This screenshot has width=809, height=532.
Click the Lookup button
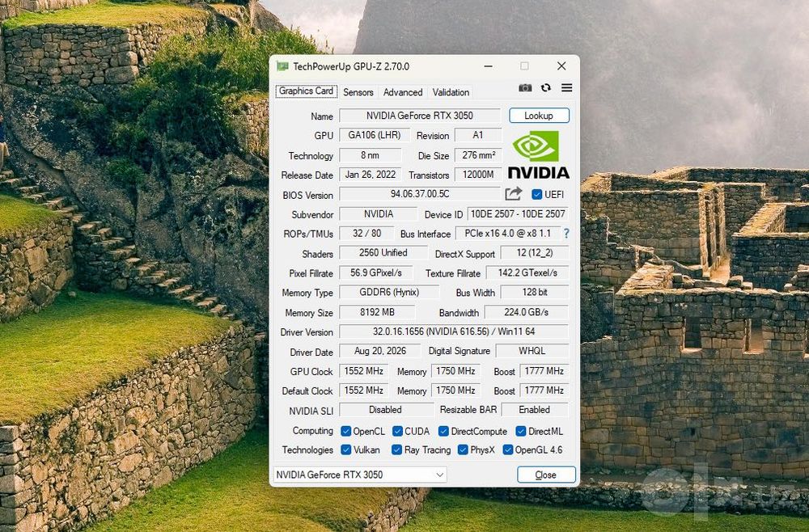pos(539,116)
